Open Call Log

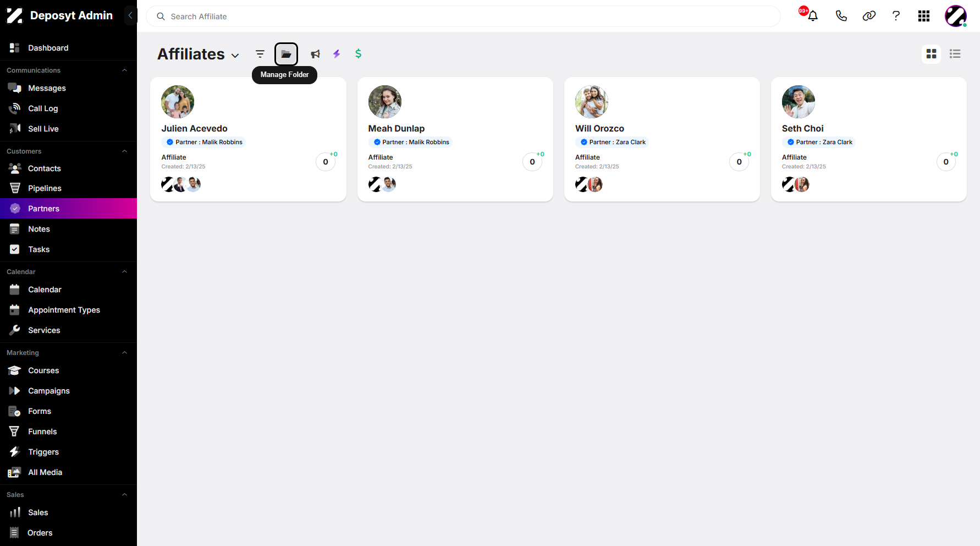tap(68, 108)
